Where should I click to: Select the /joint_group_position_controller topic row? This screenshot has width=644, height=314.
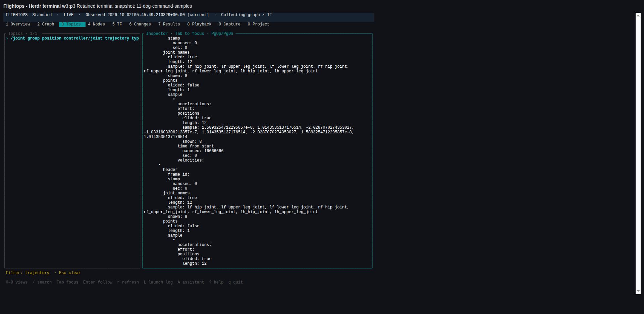tap(72, 38)
